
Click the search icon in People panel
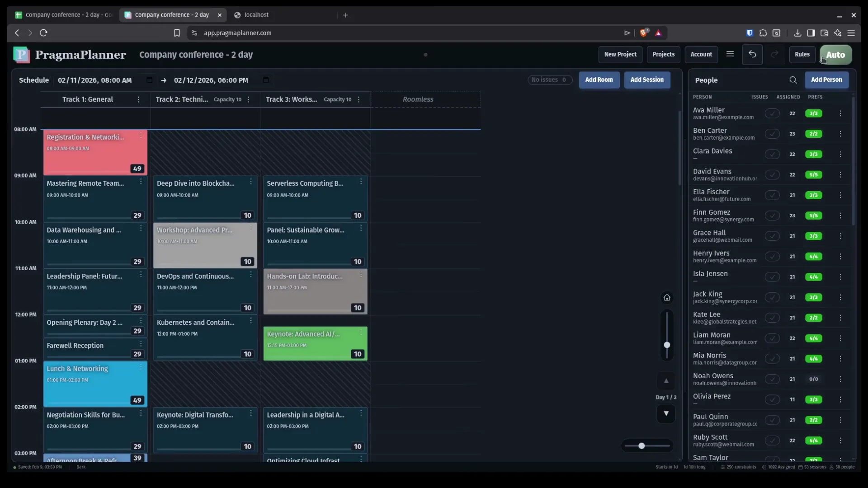click(x=793, y=80)
